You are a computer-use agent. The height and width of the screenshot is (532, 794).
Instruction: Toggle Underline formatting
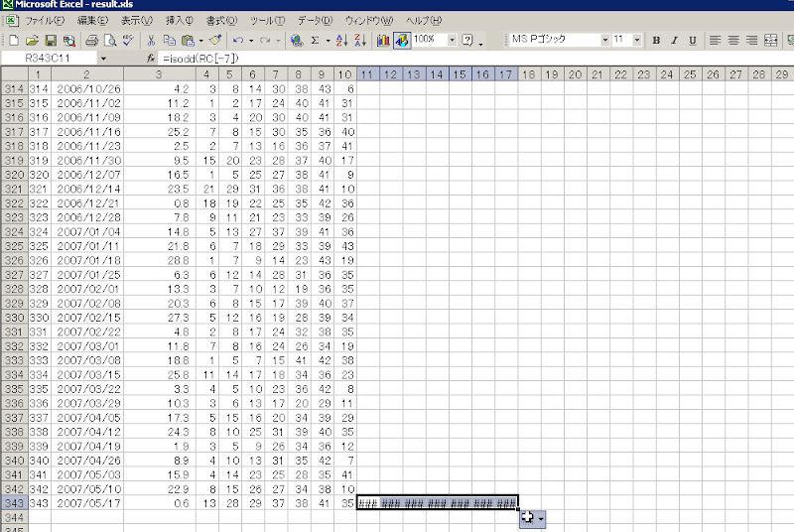tap(693, 40)
